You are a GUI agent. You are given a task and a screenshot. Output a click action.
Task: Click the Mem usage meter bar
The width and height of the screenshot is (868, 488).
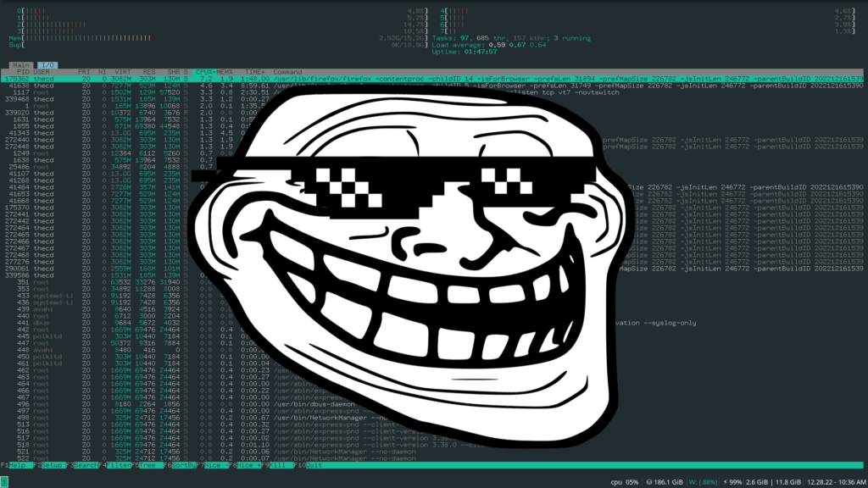tap(219, 38)
